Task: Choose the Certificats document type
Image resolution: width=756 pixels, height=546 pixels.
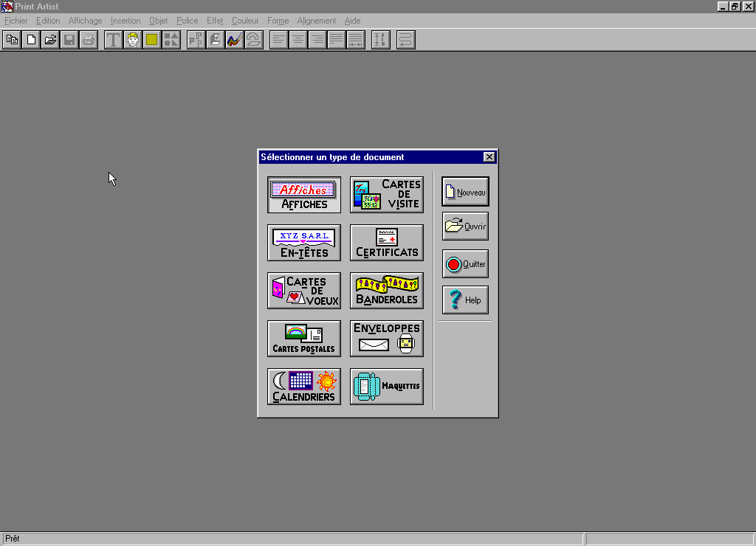Action: coord(387,243)
